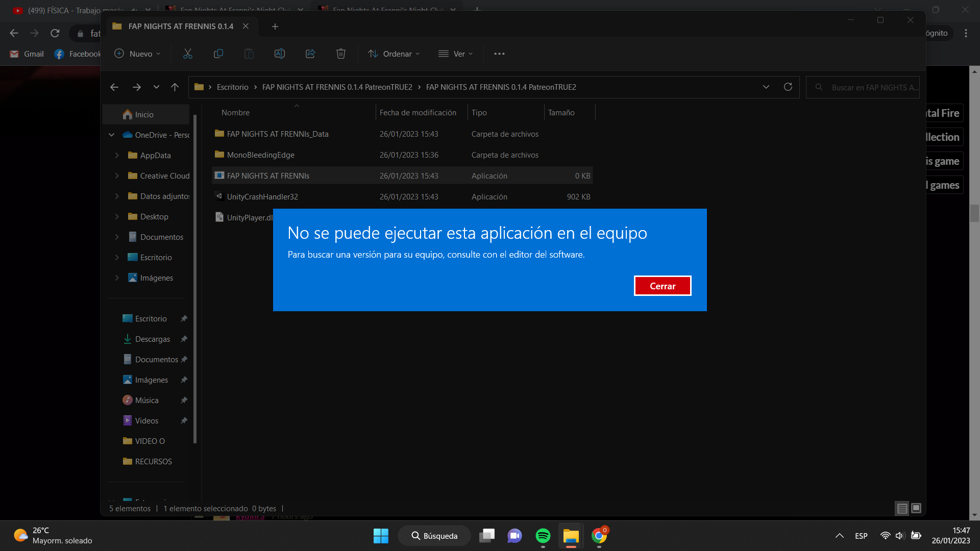Viewport: 980px width, 551px height.
Task: Go forward with Explorer forward arrow
Action: click(136, 87)
